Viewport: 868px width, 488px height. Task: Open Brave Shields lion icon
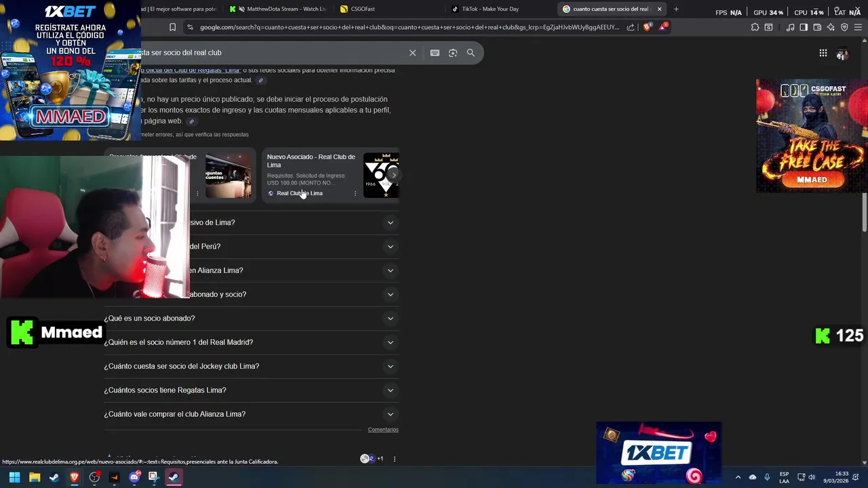click(647, 27)
